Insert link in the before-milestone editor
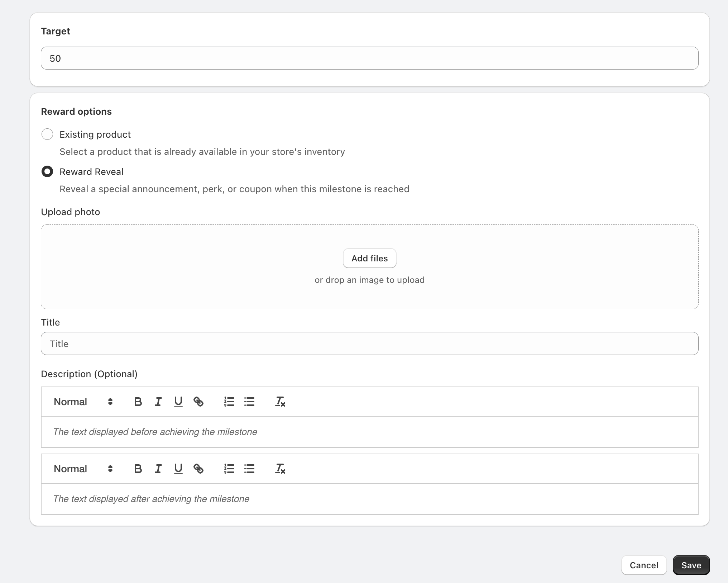The width and height of the screenshot is (728, 583). click(x=198, y=402)
